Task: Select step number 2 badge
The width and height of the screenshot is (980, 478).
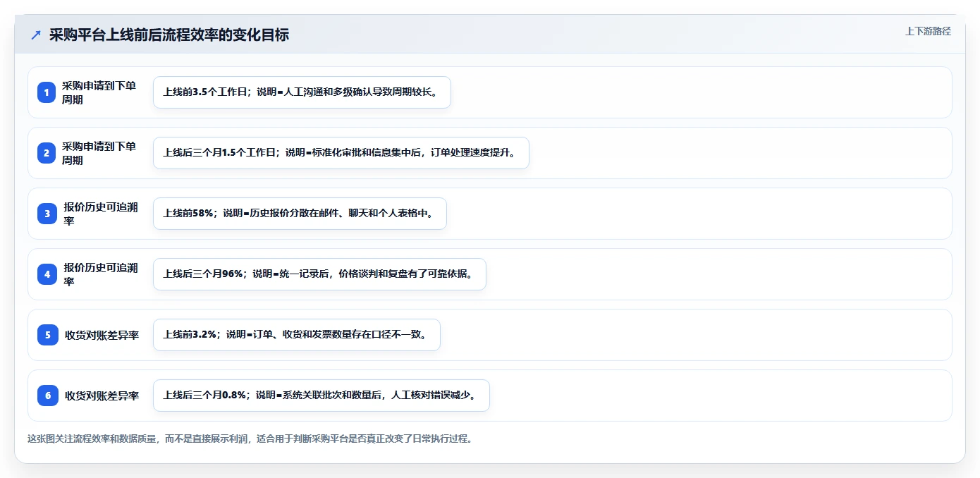Action: pos(47,153)
